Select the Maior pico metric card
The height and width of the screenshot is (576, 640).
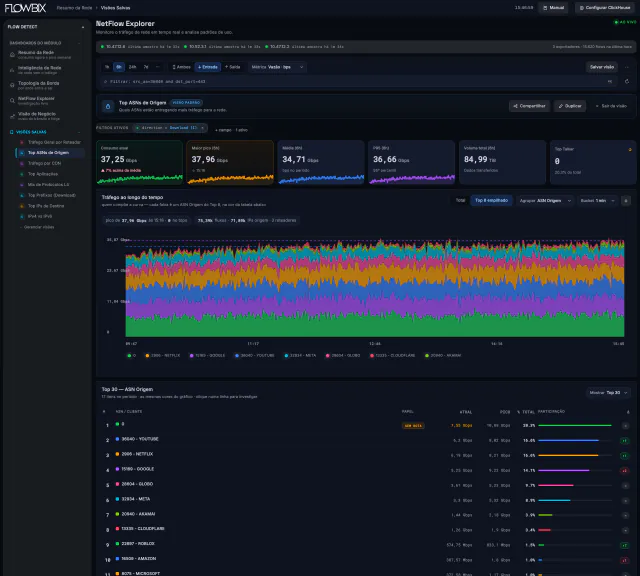pyautogui.click(x=230, y=162)
